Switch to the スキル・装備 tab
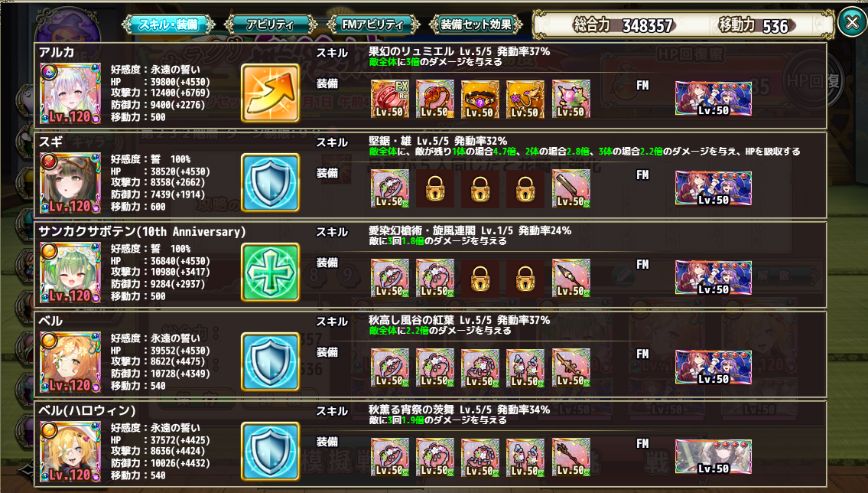 pos(168,24)
